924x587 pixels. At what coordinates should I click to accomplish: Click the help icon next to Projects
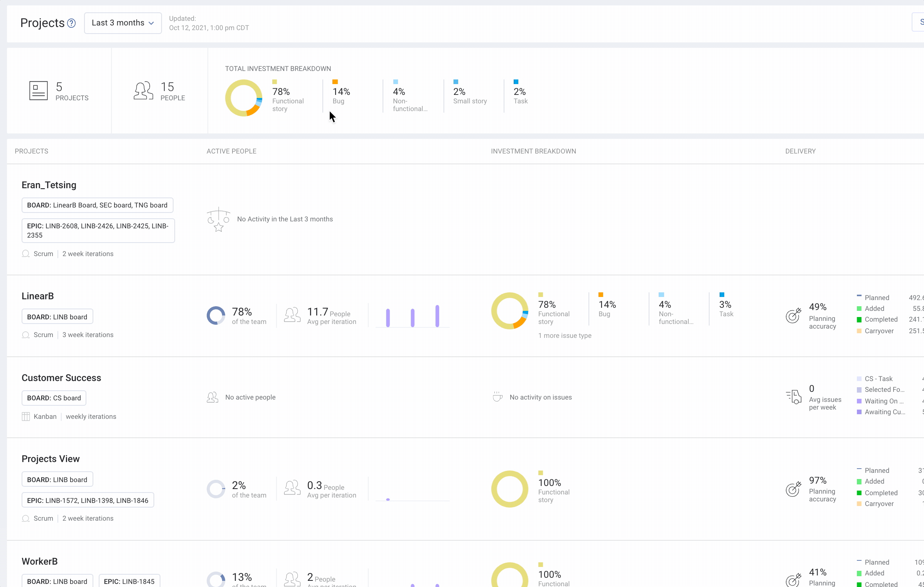point(71,23)
